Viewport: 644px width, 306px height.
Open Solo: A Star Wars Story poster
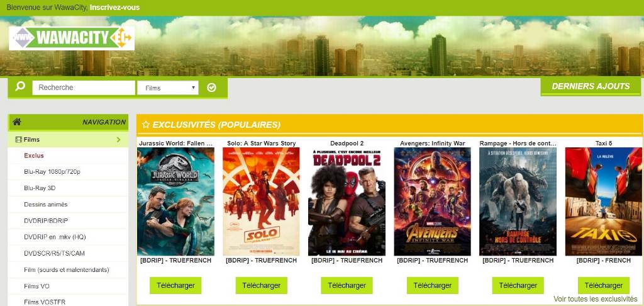click(x=261, y=201)
